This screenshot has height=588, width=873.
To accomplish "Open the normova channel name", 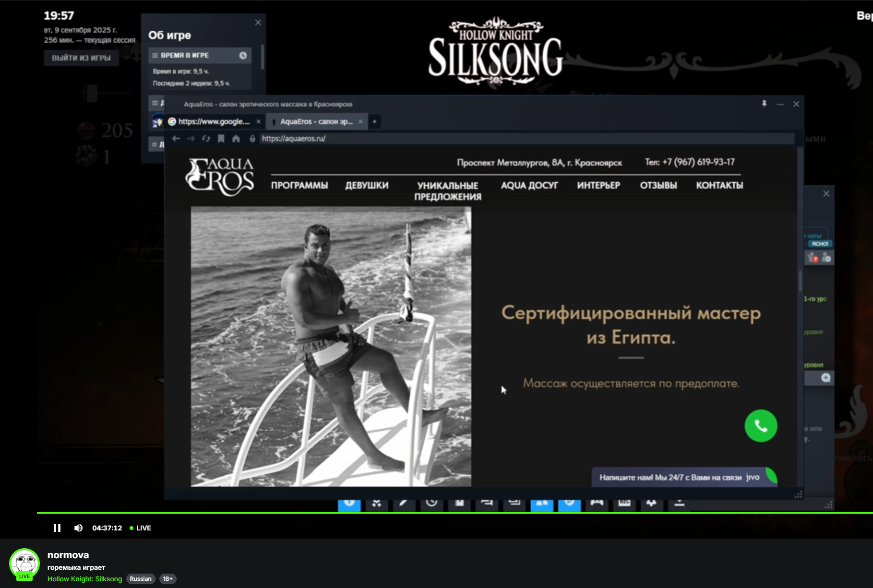I will (68, 555).
